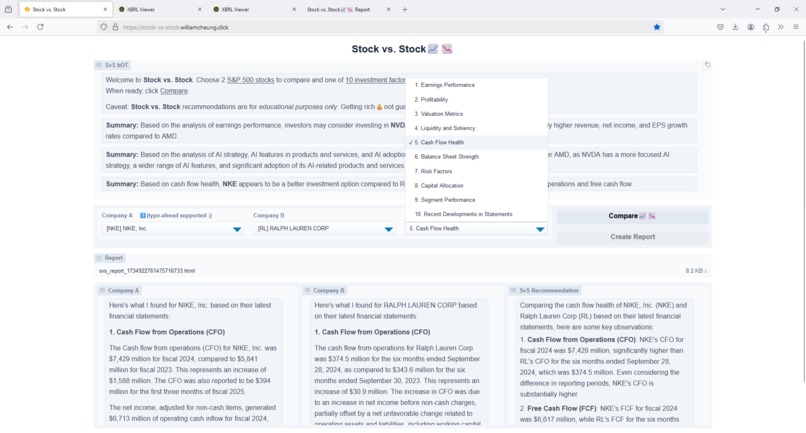The width and height of the screenshot is (806, 433).
Task: Select 4. Liquidity and Solvency option
Action: [x=477, y=128]
